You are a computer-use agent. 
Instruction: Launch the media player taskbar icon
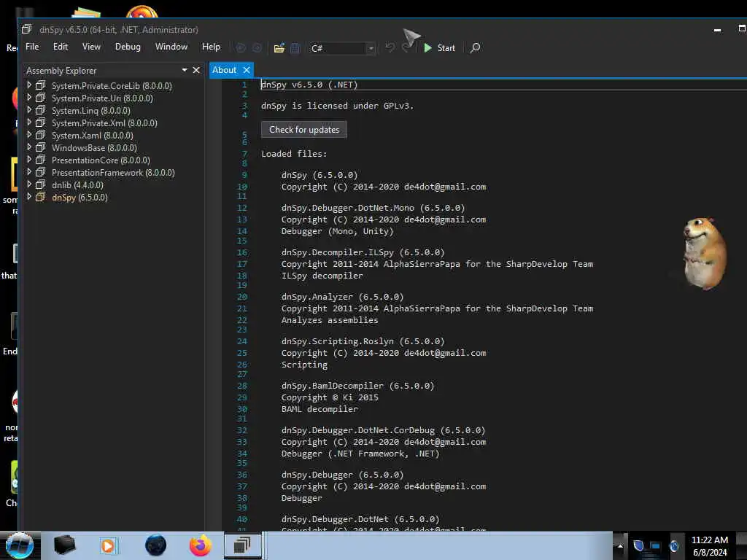coord(108,545)
